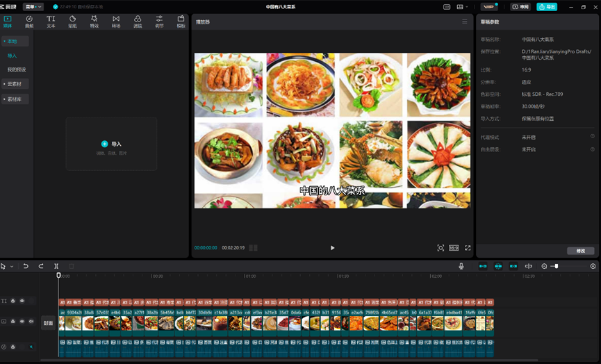Image resolution: width=601 pixels, height=364 pixels.
Task: Click the 自由层级 help icon
Action: [593, 149]
